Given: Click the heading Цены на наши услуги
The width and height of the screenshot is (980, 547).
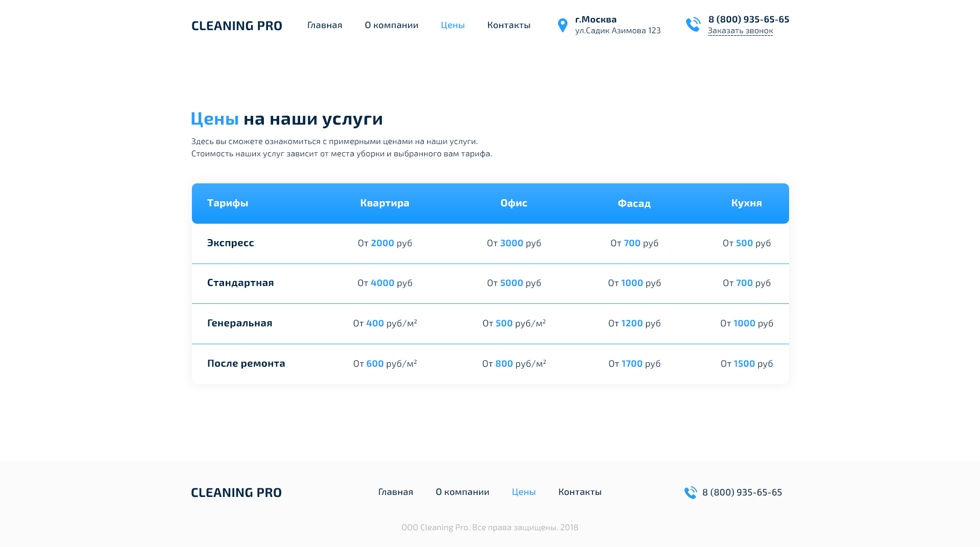Looking at the screenshot, I should click(x=287, y=119).
